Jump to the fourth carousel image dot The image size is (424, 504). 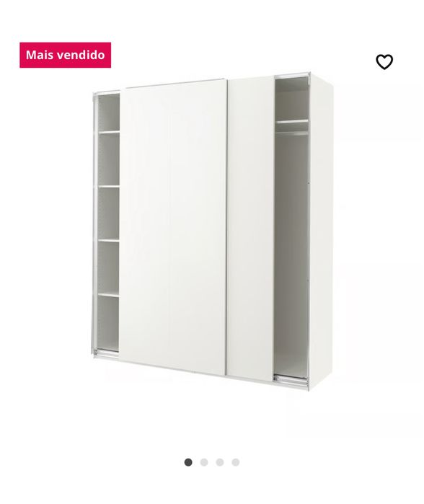tap(236, 462)
